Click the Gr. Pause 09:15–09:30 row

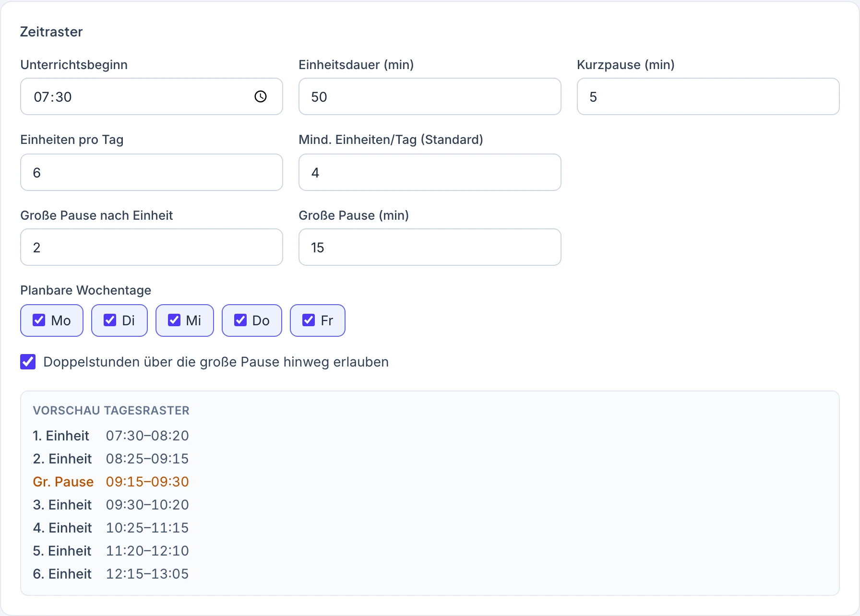[111, 482]
